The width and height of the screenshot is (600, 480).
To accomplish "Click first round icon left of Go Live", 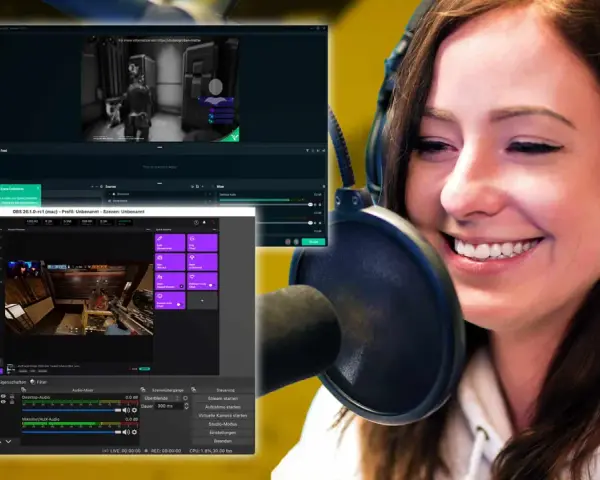I will point(288,242).
